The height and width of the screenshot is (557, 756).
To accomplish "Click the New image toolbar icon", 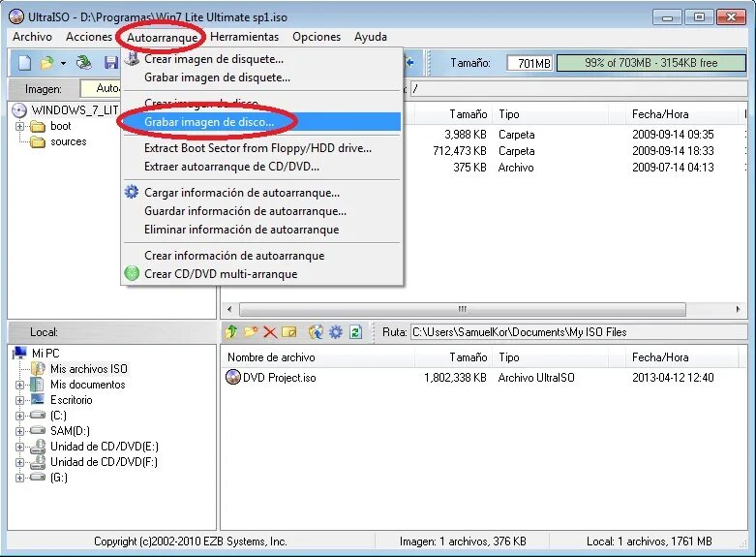I will 25,63.
